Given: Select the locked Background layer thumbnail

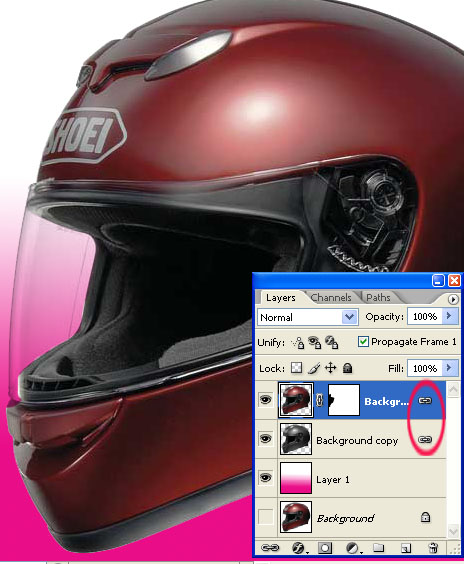Looking at the screenshot, I should (x=296, y=517).
